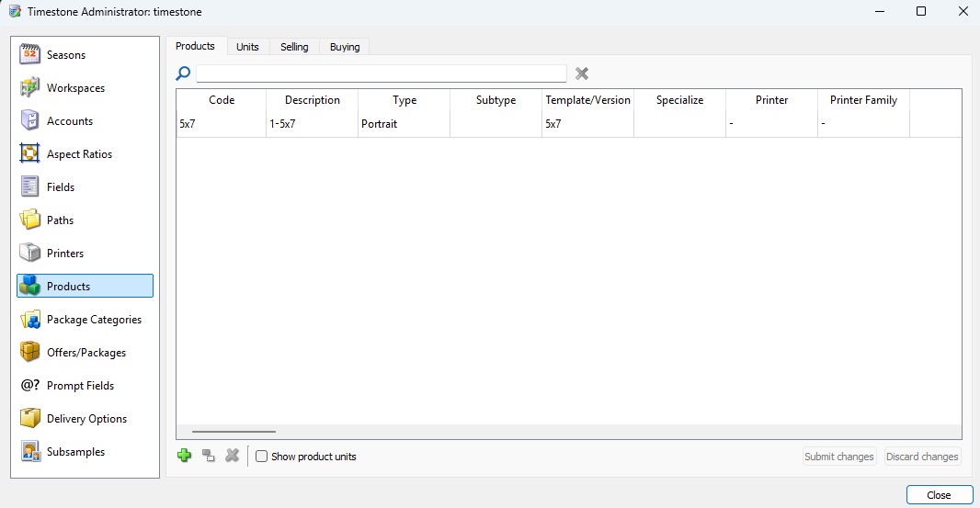
Task: Click in the product search field
Action: (x=381, y=73)
